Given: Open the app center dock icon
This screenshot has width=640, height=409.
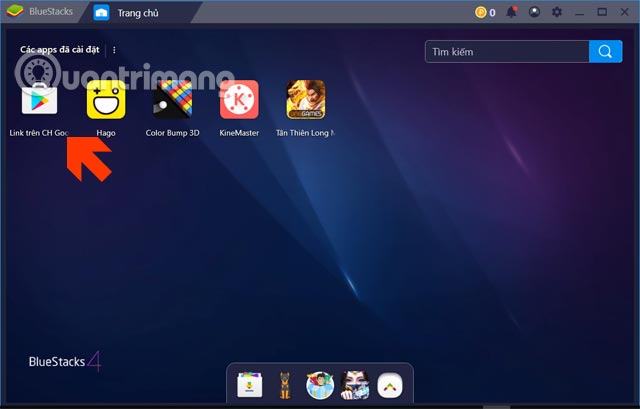Looking at the screenshot, I should [x=249, y=385].
